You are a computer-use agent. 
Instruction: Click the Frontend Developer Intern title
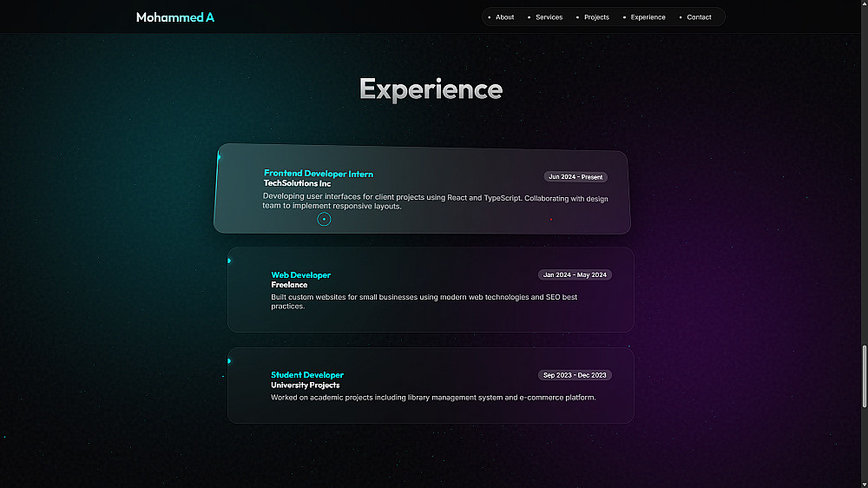pyautogui.click(x=319, y=174)
